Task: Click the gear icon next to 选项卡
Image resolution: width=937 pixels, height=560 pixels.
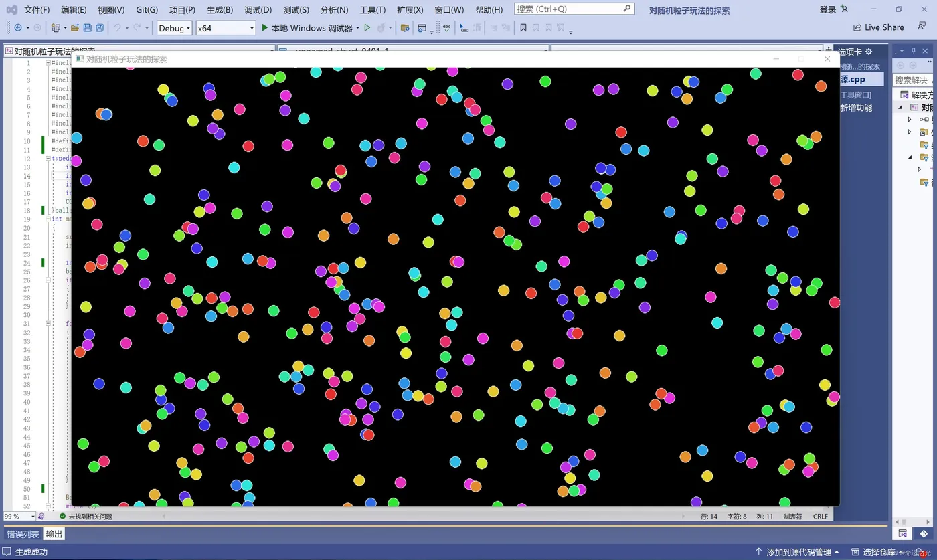Action: tap(869, 52)
